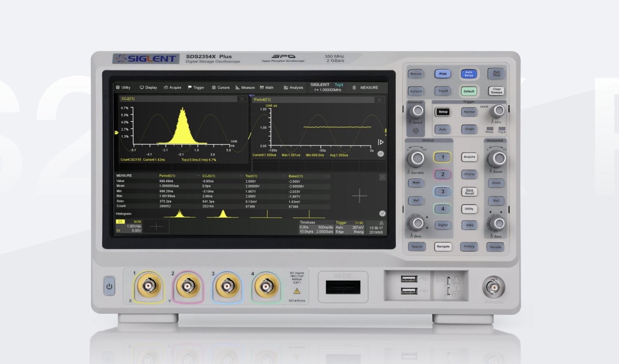Open the on-screen Acquire menu

coord(172,87)
